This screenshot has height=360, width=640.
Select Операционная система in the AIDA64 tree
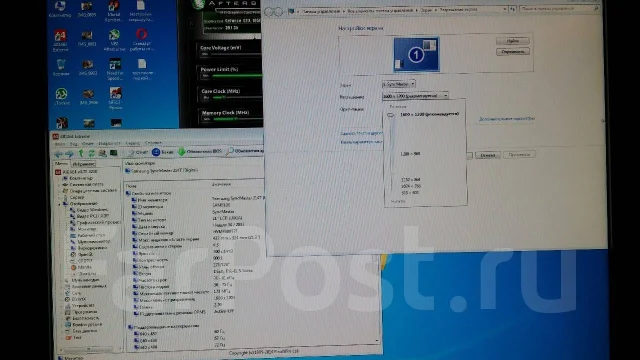[89, 191]
